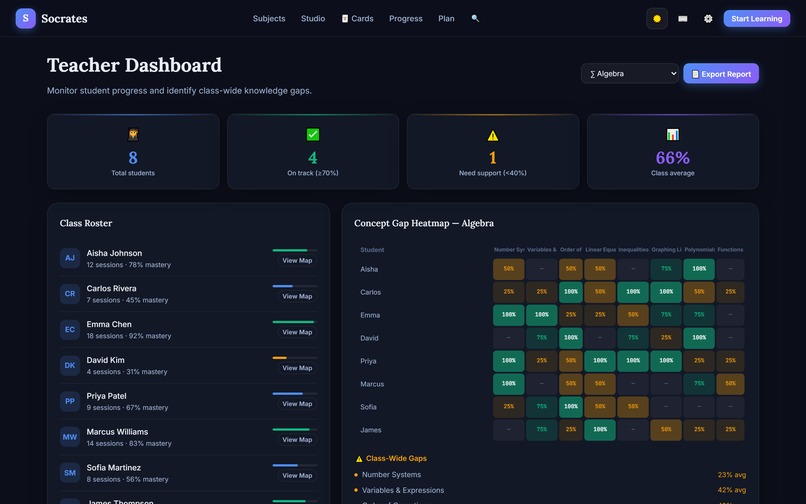Click the Class Roster heading

[86, 223]
